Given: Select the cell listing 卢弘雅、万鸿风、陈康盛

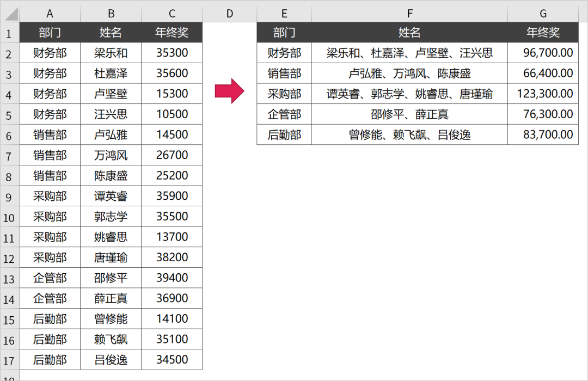Looking at the screenshot, I should pos(409,73).
